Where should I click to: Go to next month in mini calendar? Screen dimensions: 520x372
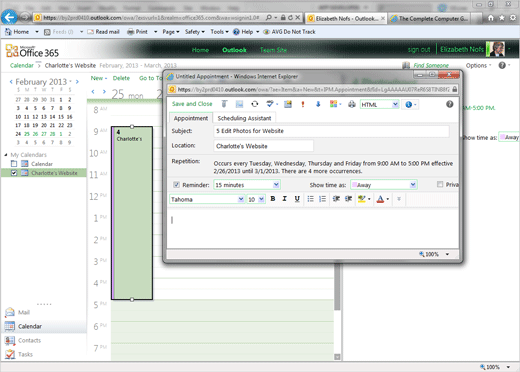(x=77, y=82)
